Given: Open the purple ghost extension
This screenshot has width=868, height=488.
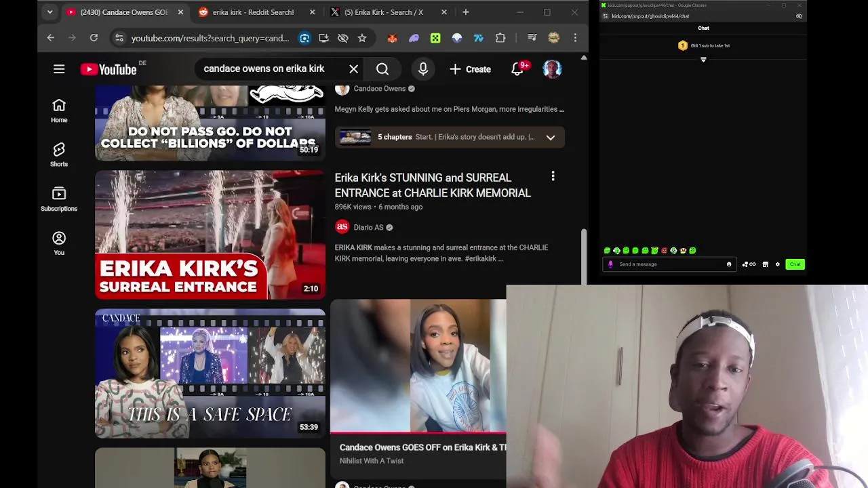Looking at the screenshot, I should 414,38.
